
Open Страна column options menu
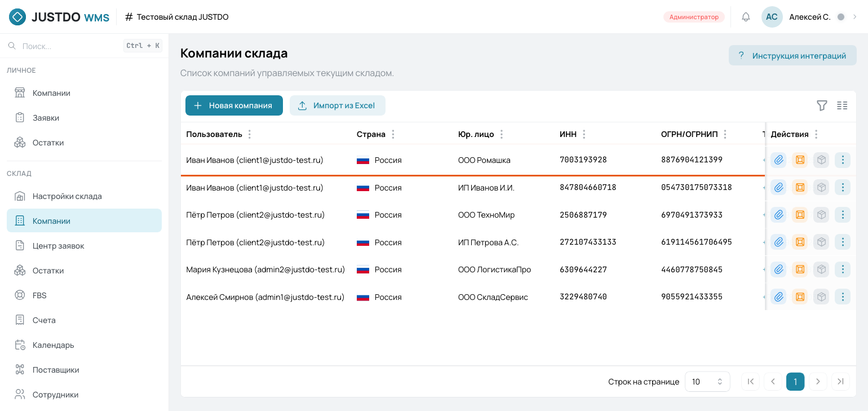click(x=393, y=134)
